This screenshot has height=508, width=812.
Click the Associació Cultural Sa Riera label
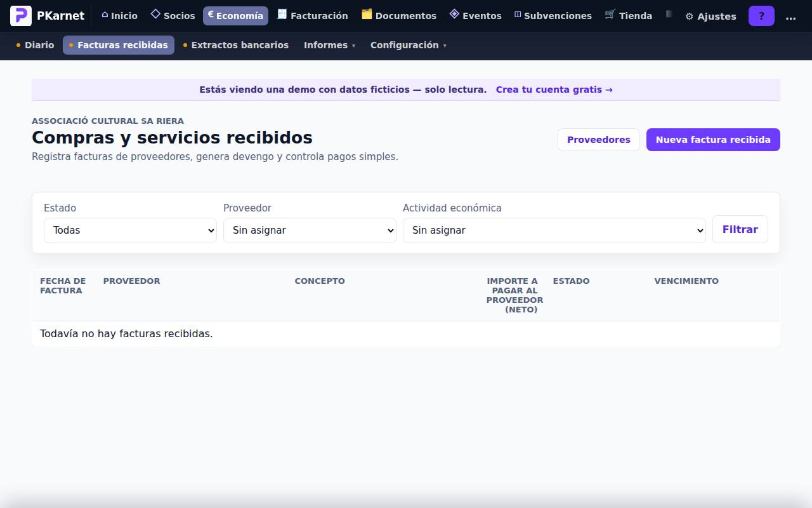pyautogui.click(x=108, y=121)
